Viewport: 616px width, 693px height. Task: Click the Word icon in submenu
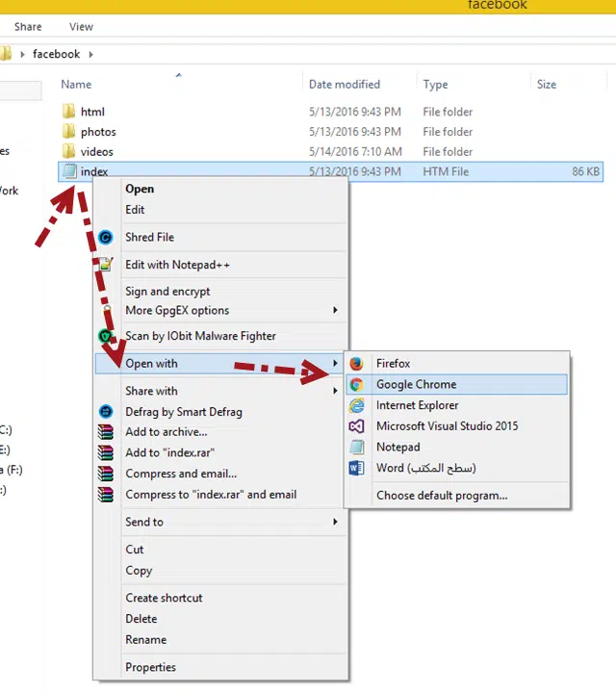356,468
